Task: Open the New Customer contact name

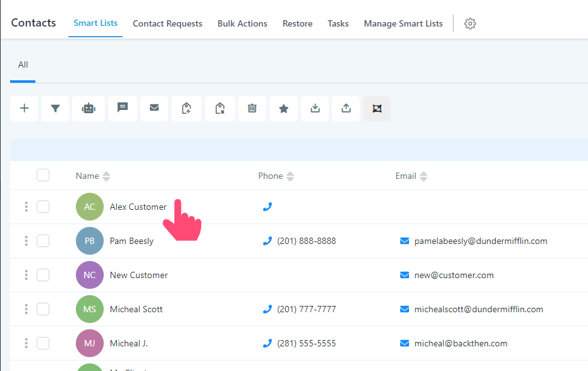Action: pos(138,275)
